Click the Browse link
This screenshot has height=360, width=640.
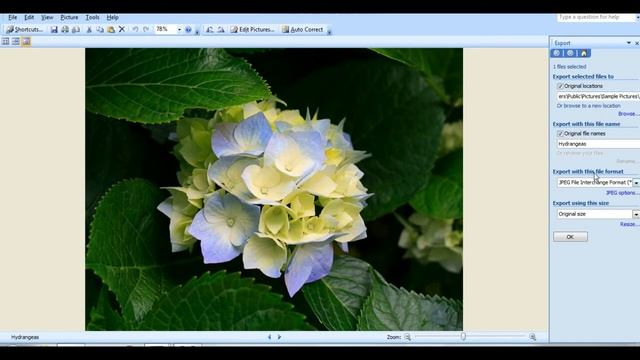[x=628, y=114]
